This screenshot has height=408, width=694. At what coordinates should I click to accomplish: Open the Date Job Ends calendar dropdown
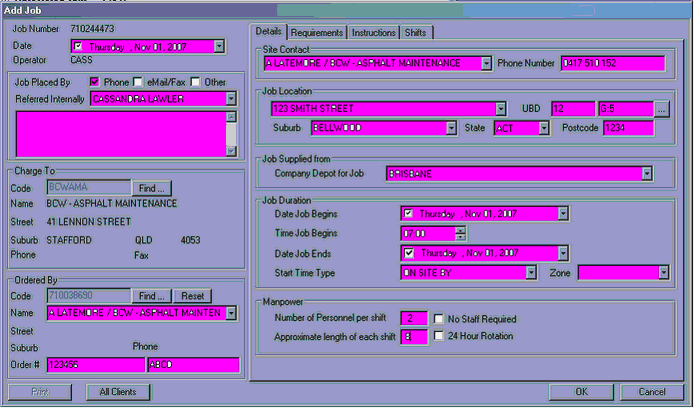pyautogui.click(x=563, y=253)
